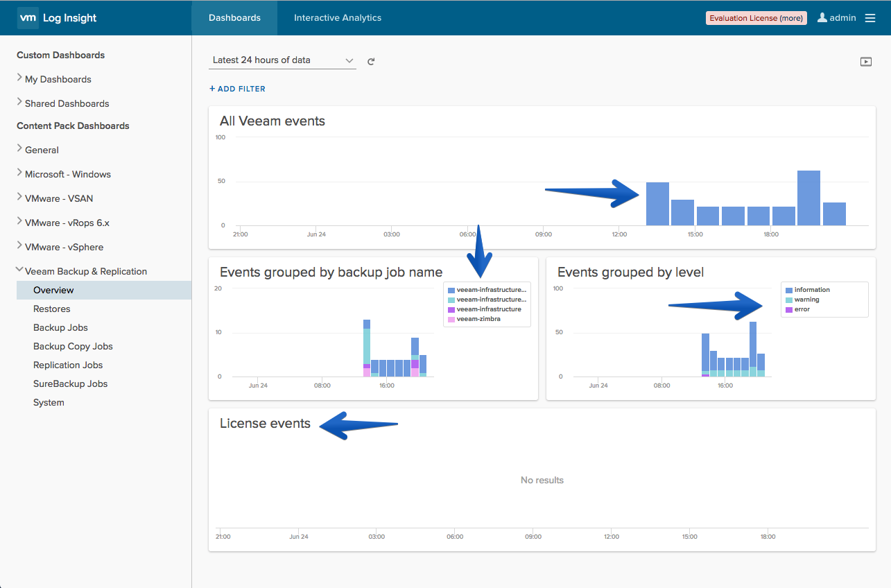Viewport: 891px width, 588px height.
Task: Click the refresh icon beside time range
Action: pyautogui.click(x=371, y=61)
